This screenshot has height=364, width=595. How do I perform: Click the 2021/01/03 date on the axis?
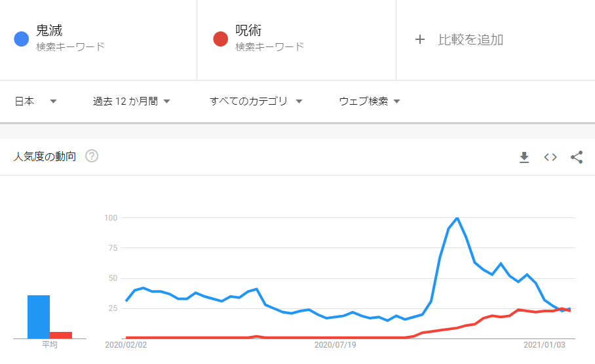(x=544, y=345)
